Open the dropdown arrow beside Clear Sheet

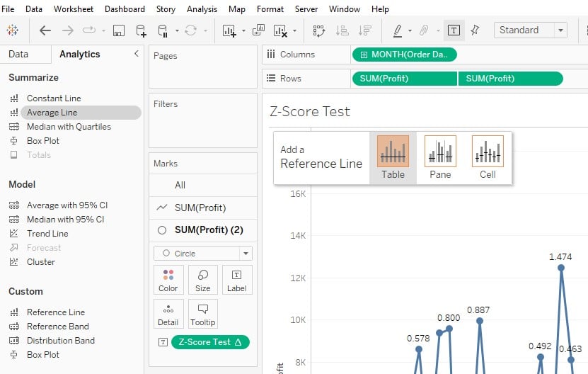[x=295, y=30]
